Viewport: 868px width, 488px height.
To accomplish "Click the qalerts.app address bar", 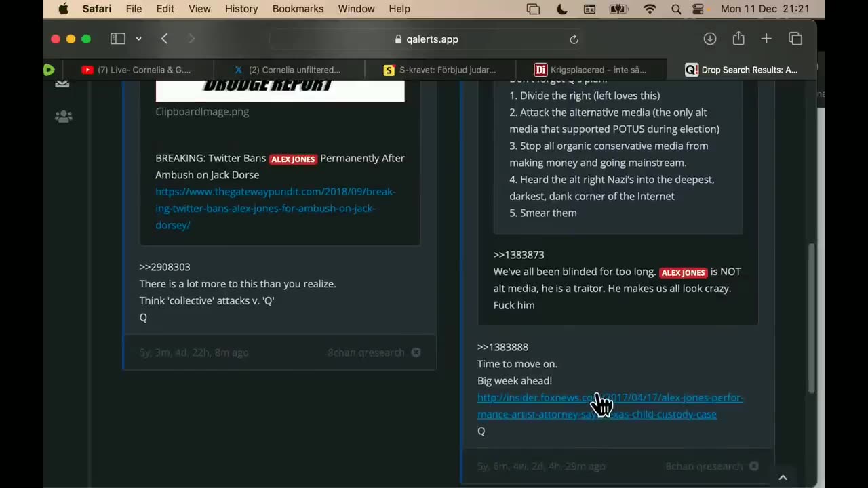I will point(427,39).
